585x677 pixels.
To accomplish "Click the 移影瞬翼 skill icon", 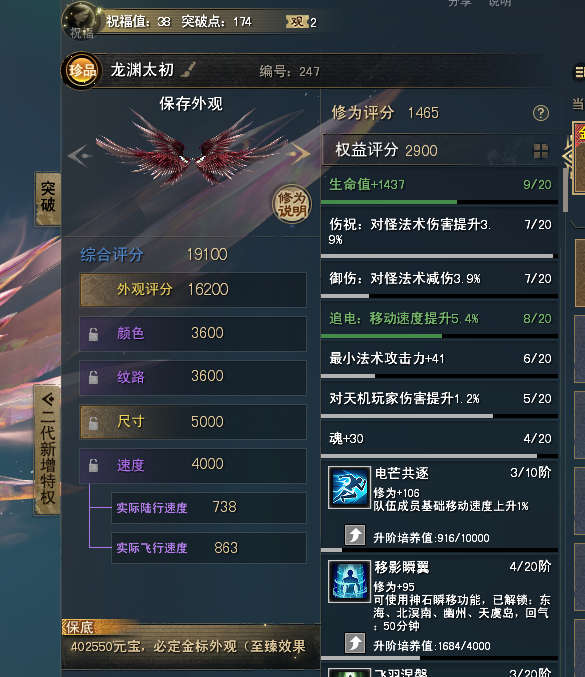I will click(349, 581).
